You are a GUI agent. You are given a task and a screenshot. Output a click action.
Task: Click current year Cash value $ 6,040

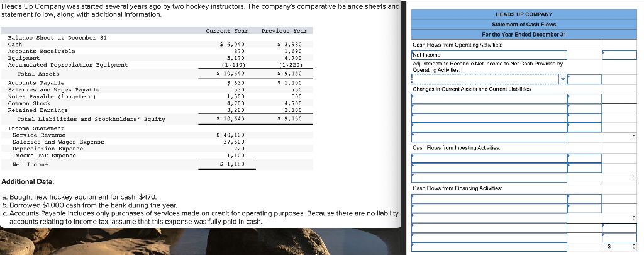[x=233, y=44]
